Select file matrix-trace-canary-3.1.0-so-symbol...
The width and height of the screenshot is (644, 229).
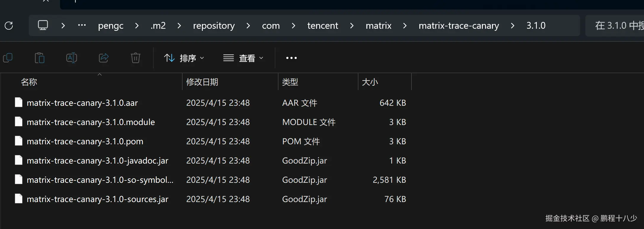pos(100,180)
